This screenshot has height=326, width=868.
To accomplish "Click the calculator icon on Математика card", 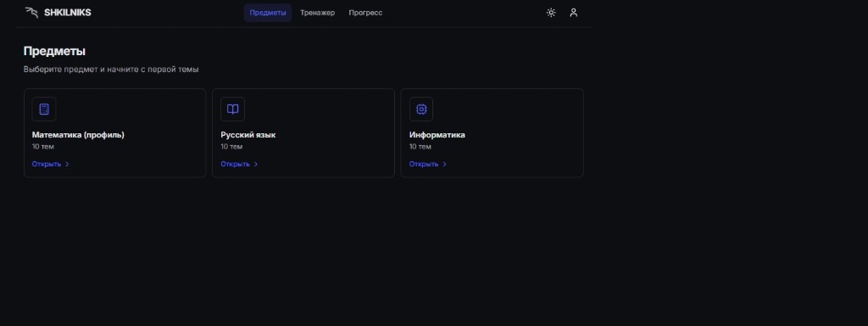I will pos(44,110).
